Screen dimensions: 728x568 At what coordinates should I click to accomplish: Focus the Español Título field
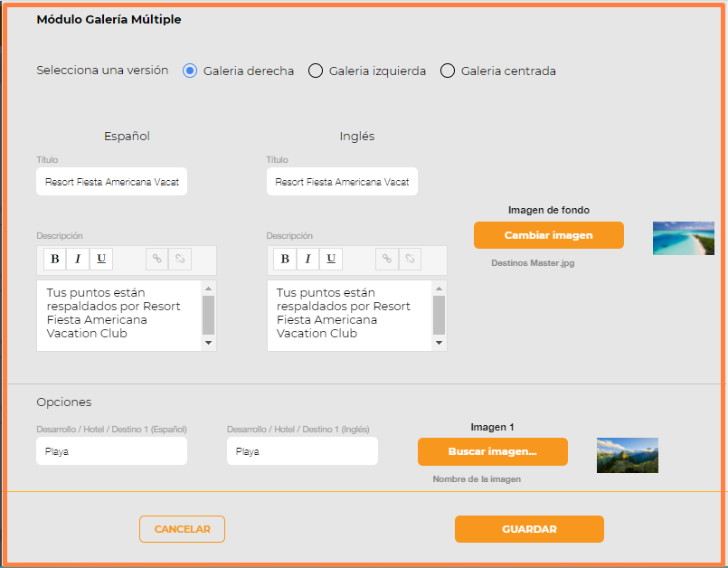(111, 182)
